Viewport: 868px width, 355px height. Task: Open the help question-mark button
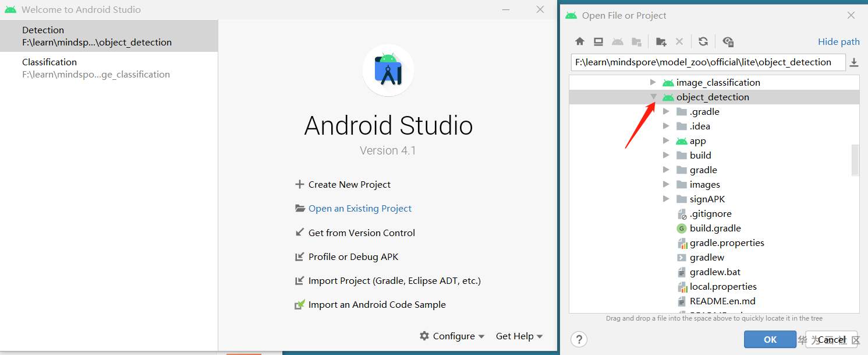point(579,339)
